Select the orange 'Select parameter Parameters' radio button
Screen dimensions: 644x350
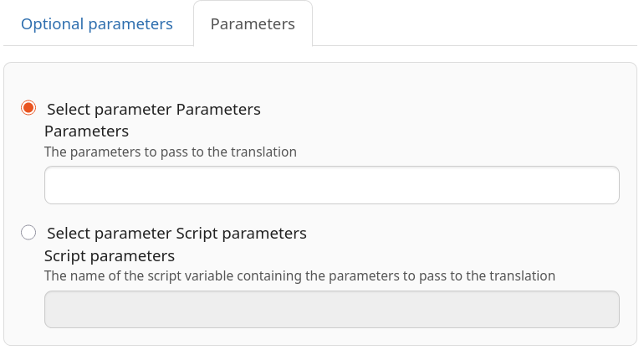click(28, 108)
